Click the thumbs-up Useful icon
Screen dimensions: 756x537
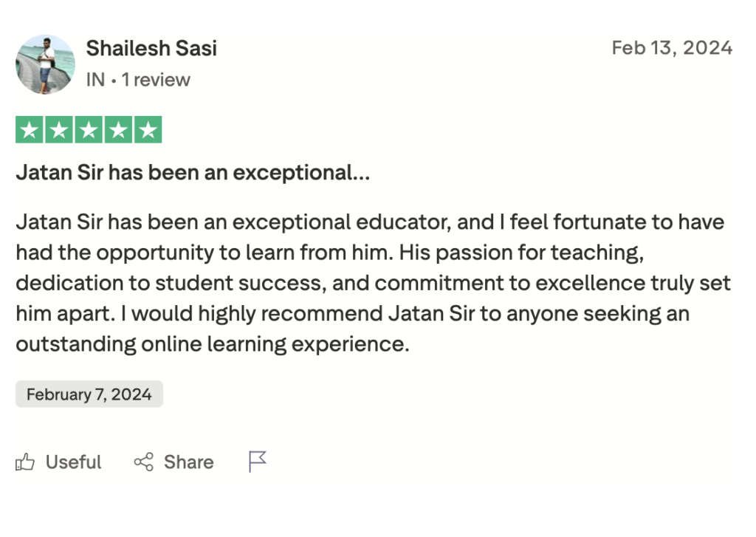tap(25, 462)
